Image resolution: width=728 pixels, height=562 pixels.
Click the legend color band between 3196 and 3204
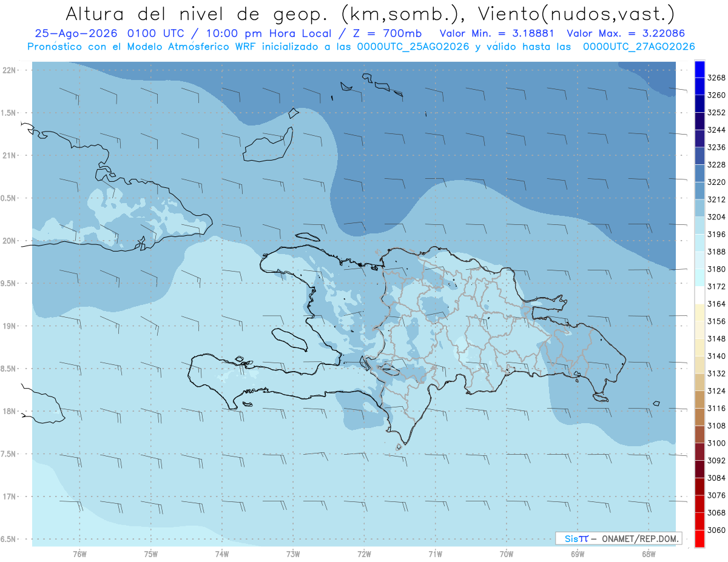(x=699, y=226)
